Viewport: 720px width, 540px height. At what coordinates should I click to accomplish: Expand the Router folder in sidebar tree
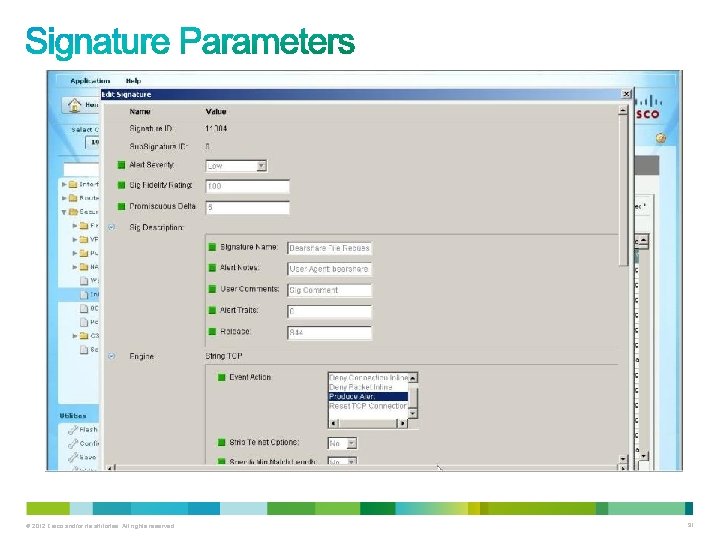click(x=64, y=198)
